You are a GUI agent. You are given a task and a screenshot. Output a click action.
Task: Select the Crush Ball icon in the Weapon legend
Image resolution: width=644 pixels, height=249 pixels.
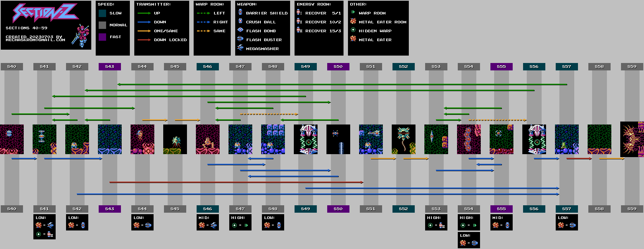click(x=240, y=21)
